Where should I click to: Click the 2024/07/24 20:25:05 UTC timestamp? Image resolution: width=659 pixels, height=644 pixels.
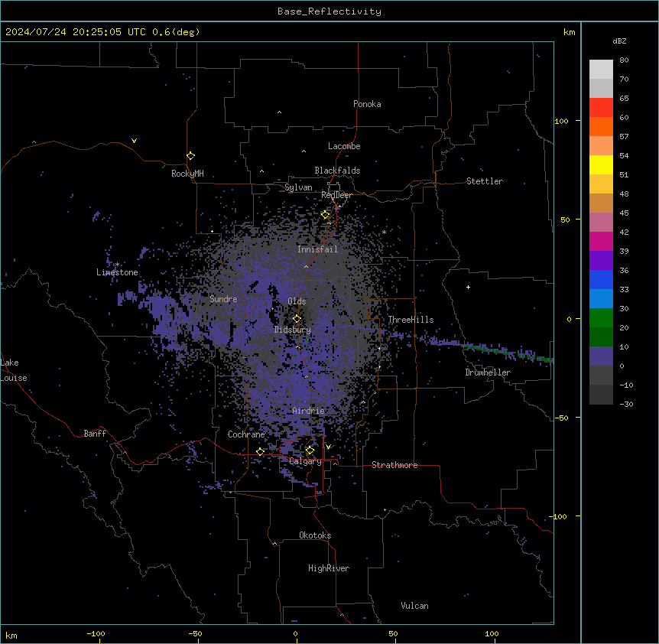102,32
